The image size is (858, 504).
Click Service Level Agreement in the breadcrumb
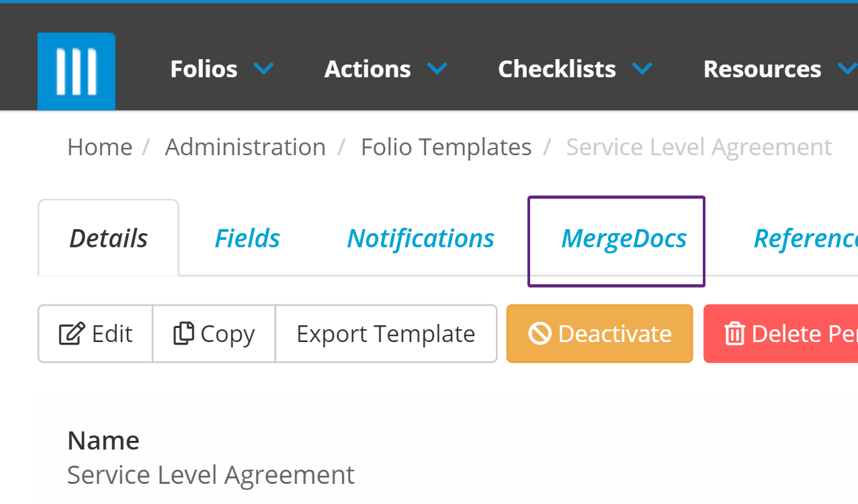699,147
